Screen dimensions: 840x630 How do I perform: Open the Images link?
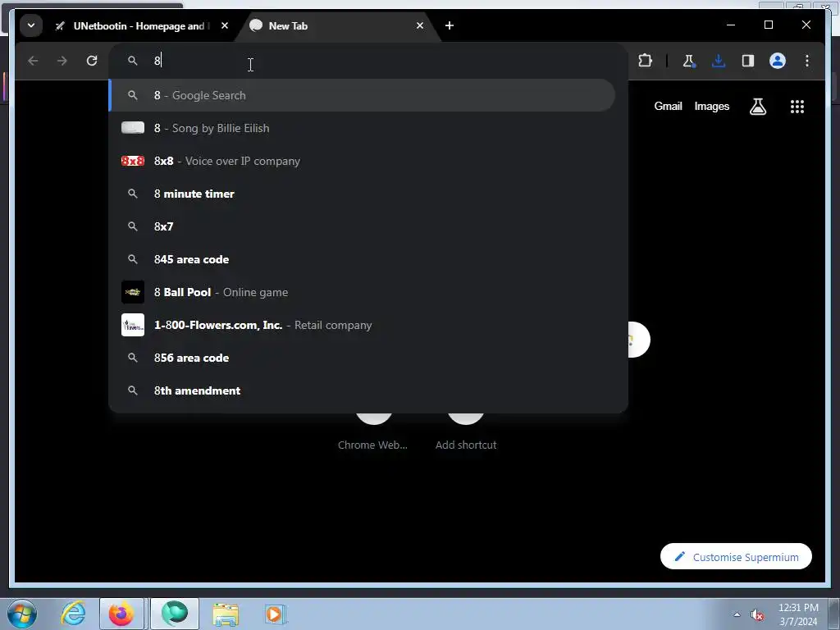coord(711,106)
